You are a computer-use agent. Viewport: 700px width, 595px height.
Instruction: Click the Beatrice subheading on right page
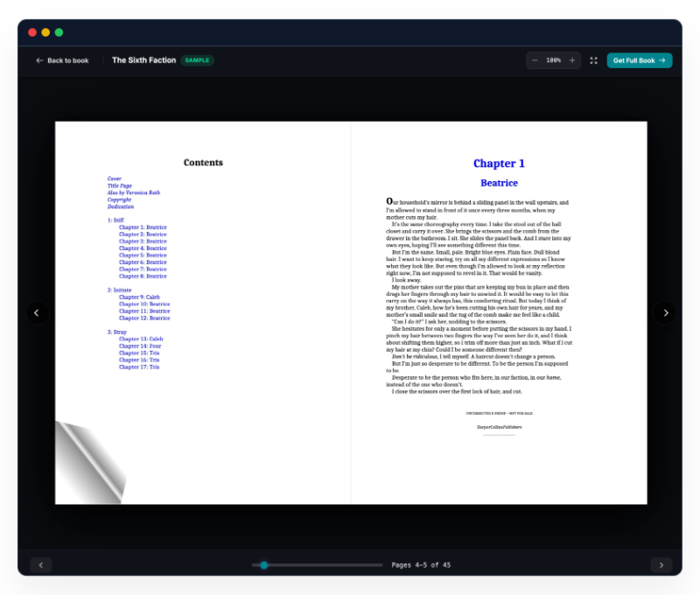coord(499,183)
